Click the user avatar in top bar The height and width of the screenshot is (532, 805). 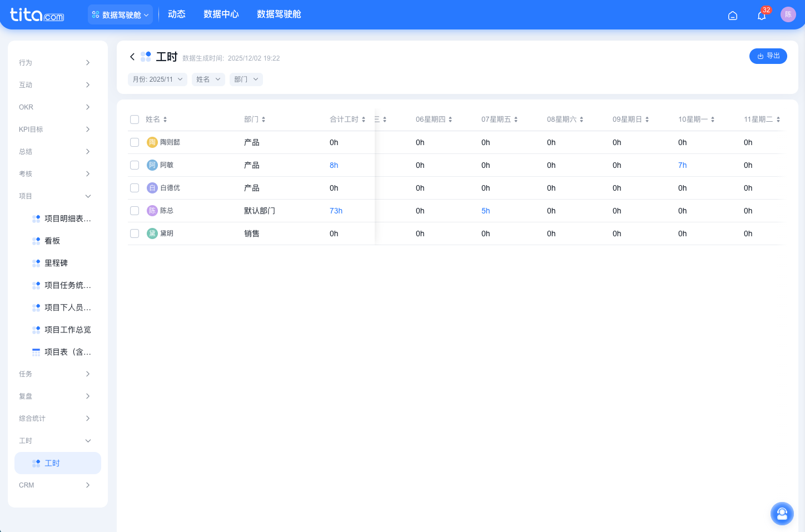tap(788, 14)
